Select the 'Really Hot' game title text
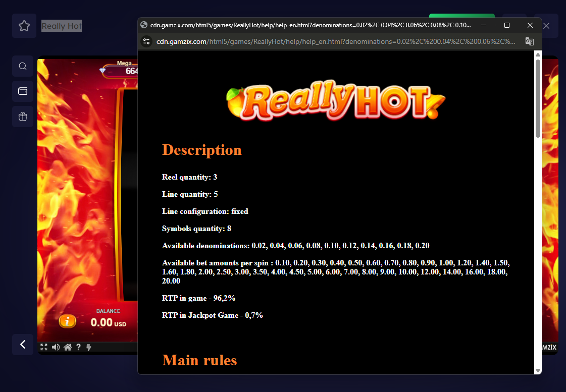 pos(62,26)
